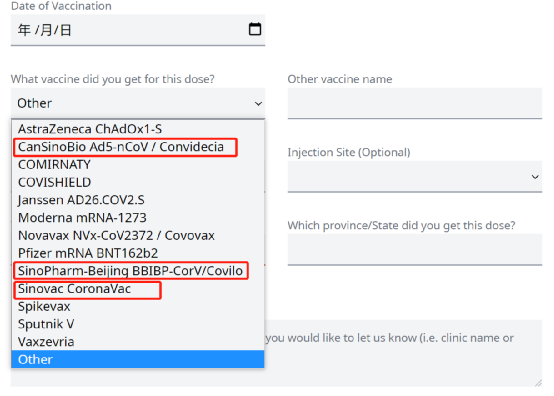The height and width of the screenshot is (396, 554).
Task: Choose Sinovac CoronaVac option
Action: click(138, 289)
